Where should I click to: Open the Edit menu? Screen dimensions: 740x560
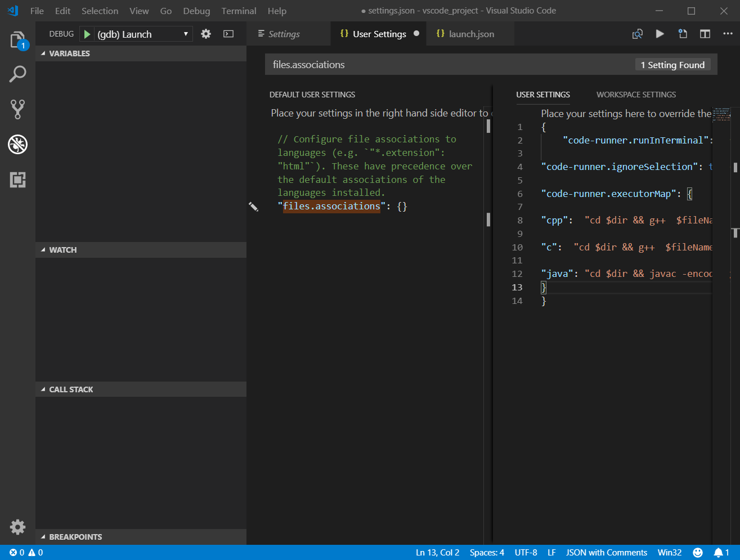coord(62,11)
